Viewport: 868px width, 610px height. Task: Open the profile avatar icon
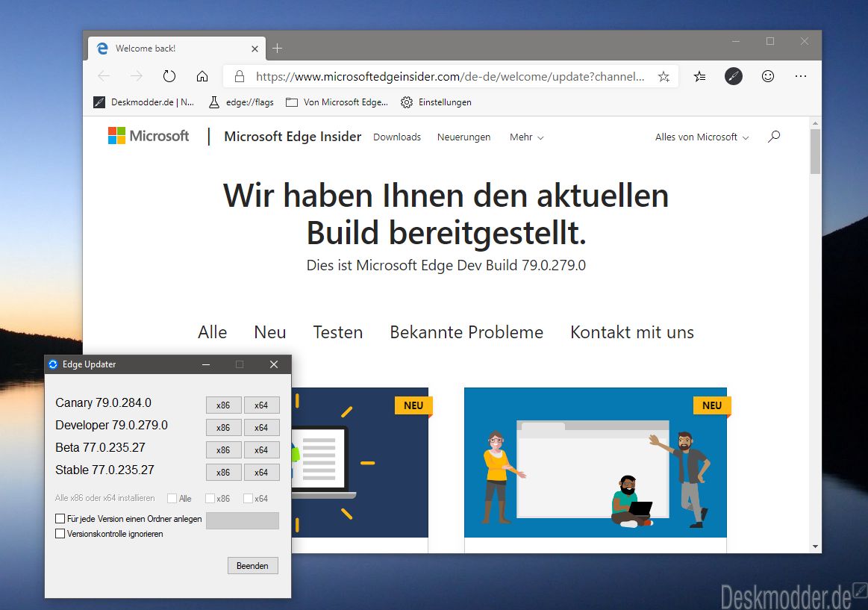pos(734,76)
